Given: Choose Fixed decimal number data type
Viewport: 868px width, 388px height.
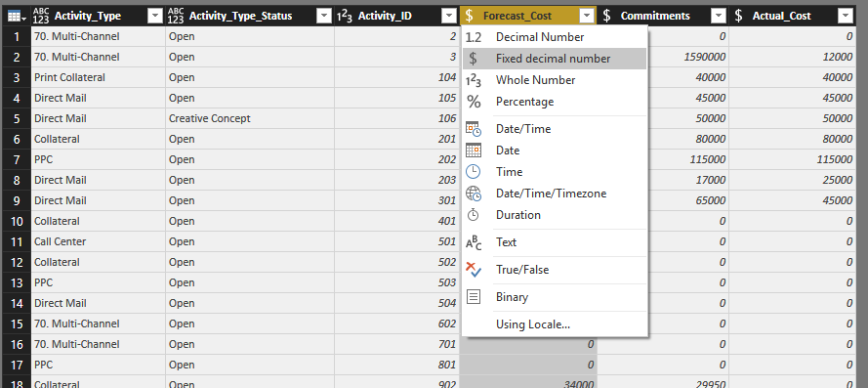Looking at the screenshot, I should pos(555,59).
